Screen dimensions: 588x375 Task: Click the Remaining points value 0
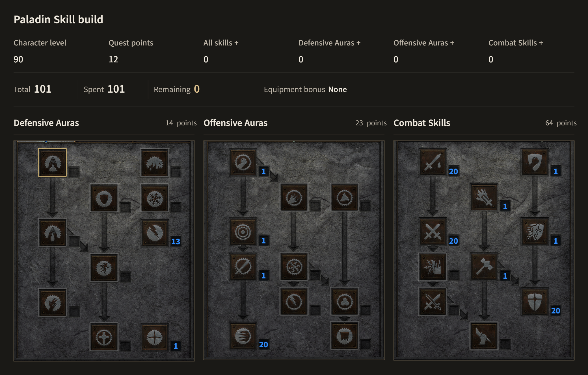[x=197, y=89]
